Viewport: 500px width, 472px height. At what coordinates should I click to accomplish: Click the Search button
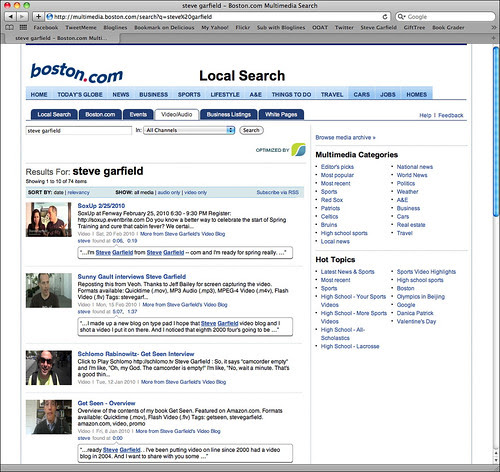[251, 130]
